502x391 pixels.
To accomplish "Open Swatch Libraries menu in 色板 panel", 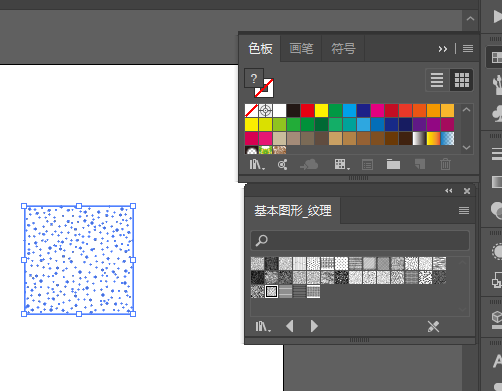I will (257, 164).
